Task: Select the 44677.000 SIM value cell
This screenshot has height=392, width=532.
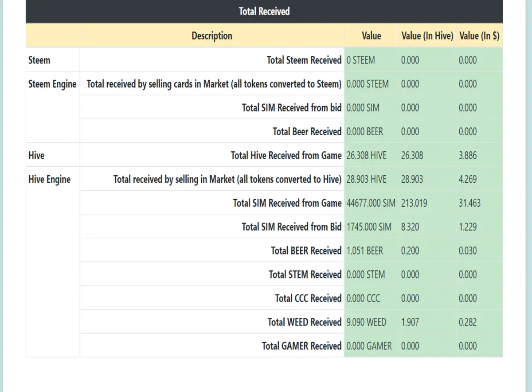Action: [x=371, y=203]
